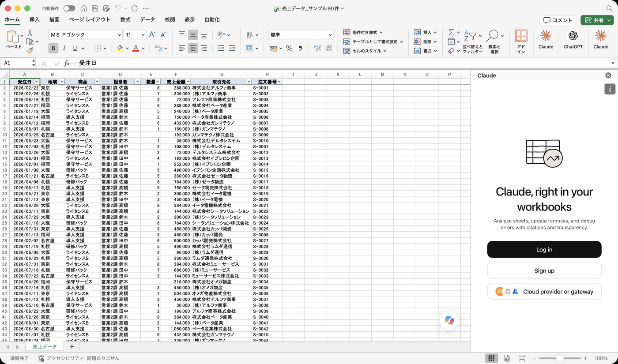Click the Log in button

[544, 249]
